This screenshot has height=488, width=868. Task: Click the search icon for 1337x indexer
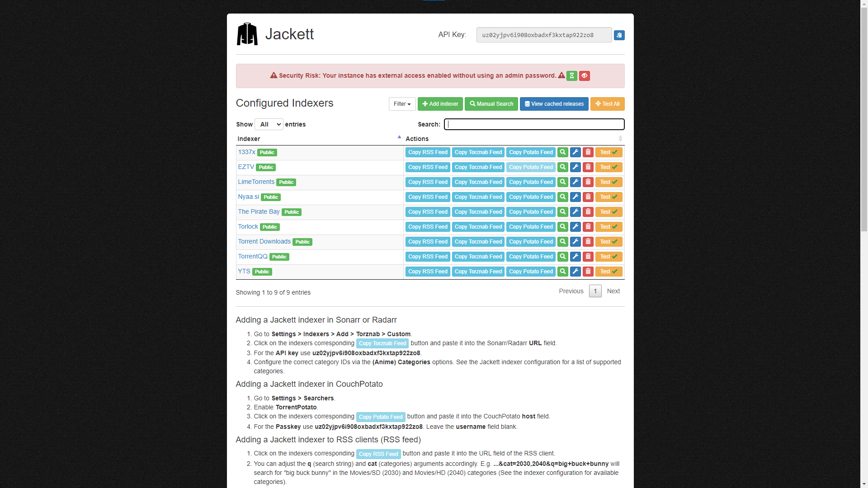coord(562,152)
